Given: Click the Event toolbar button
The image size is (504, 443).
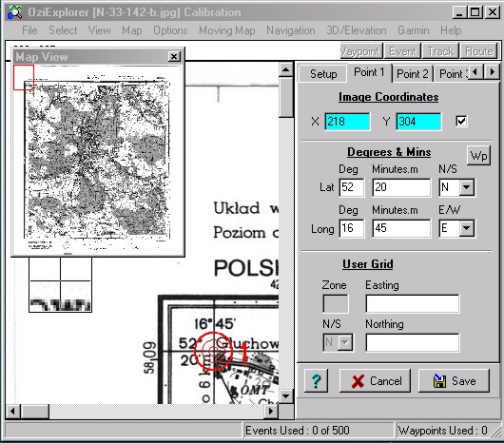Looking at the screenshot, I should [402, 51].
